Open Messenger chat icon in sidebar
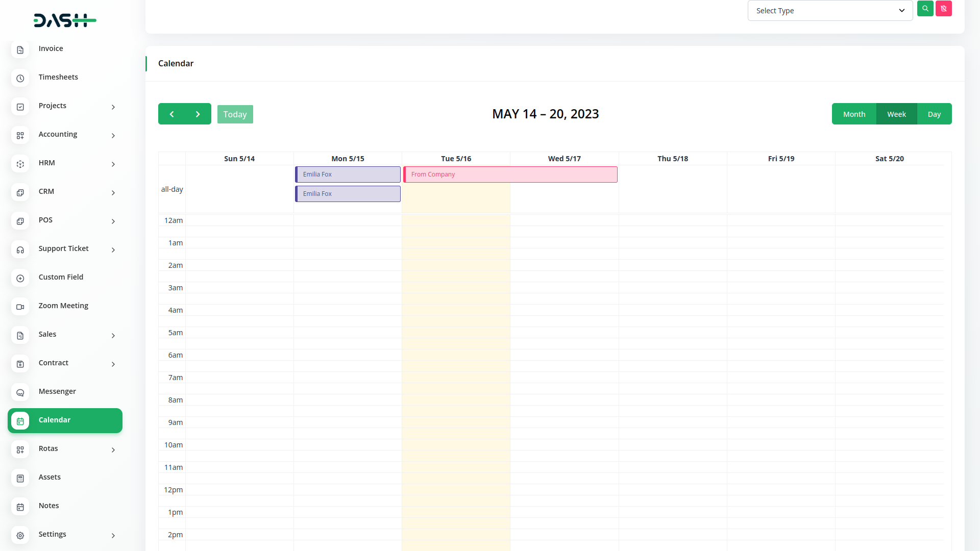The width and height of the screenshot is (980, 551). (20, 392)
